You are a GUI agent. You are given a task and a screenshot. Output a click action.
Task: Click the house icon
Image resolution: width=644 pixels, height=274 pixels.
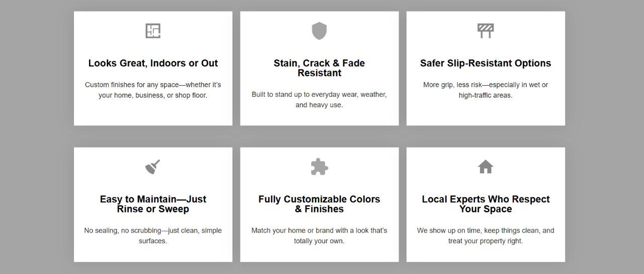(486, 167)
